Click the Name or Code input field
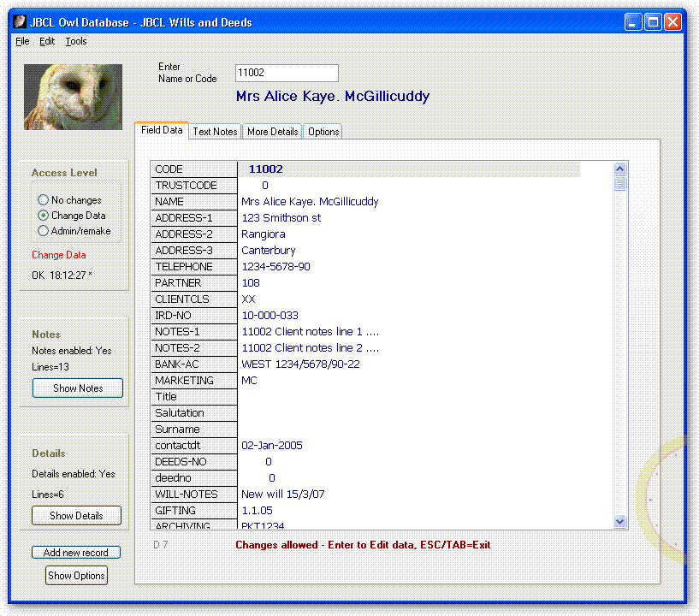Image resolution: width=699 pixels, height=616 pixels. [x=287, y=74]
